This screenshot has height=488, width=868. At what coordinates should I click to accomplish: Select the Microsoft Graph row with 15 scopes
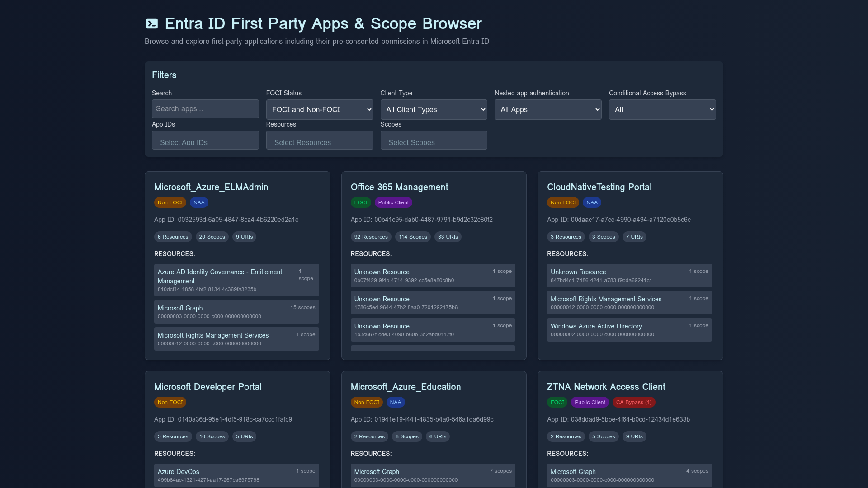tap(236, 312)
